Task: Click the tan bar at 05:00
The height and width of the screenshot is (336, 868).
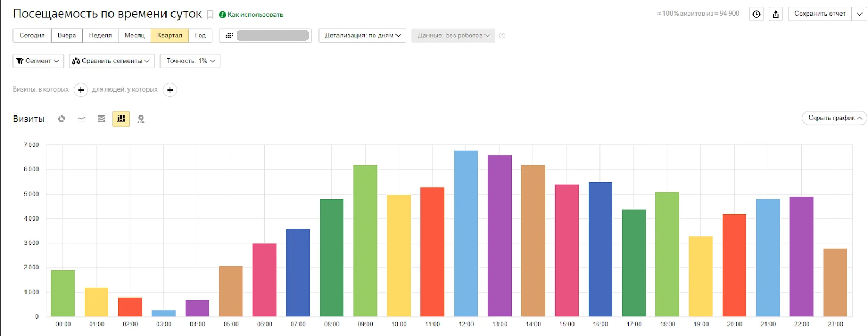Action: [x=231, y=291]
